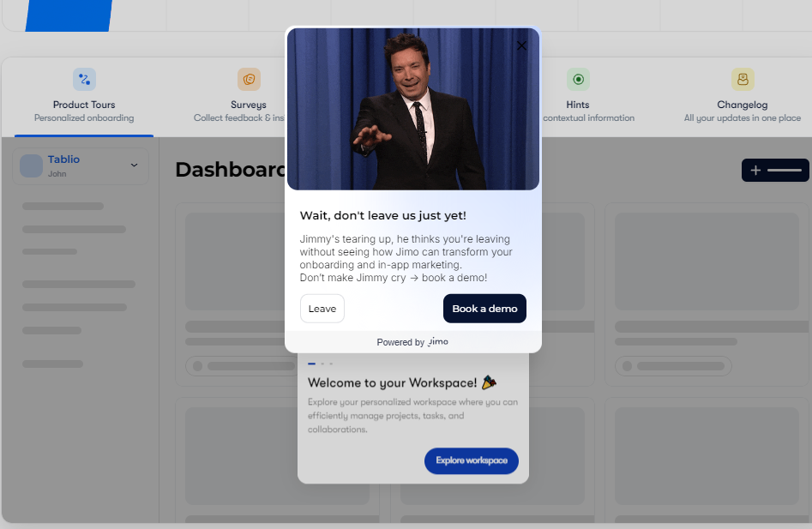The image size is (812, 529).
Task: Click the yellow Changelog icon
Action: tap(743, 79)
